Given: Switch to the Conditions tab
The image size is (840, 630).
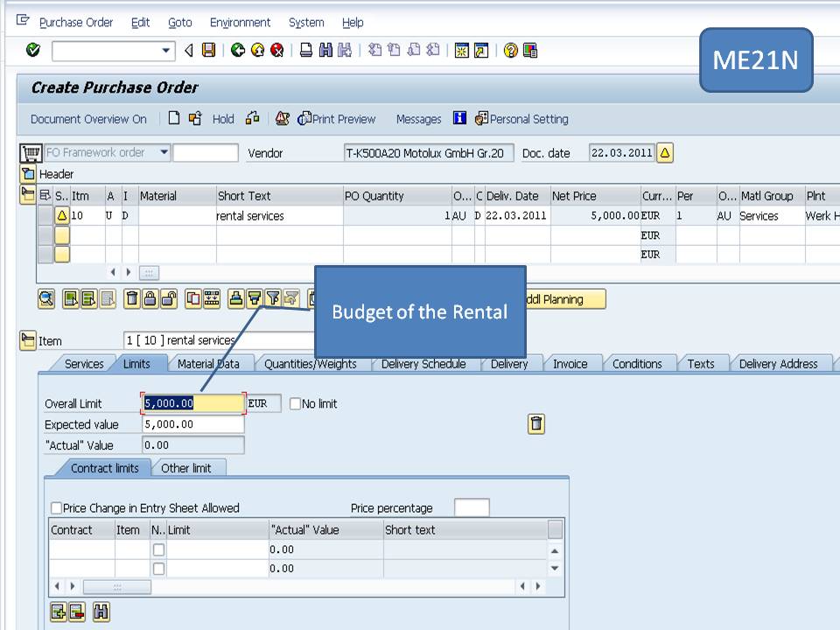Looking at the screenshot, I should point(638,363).
